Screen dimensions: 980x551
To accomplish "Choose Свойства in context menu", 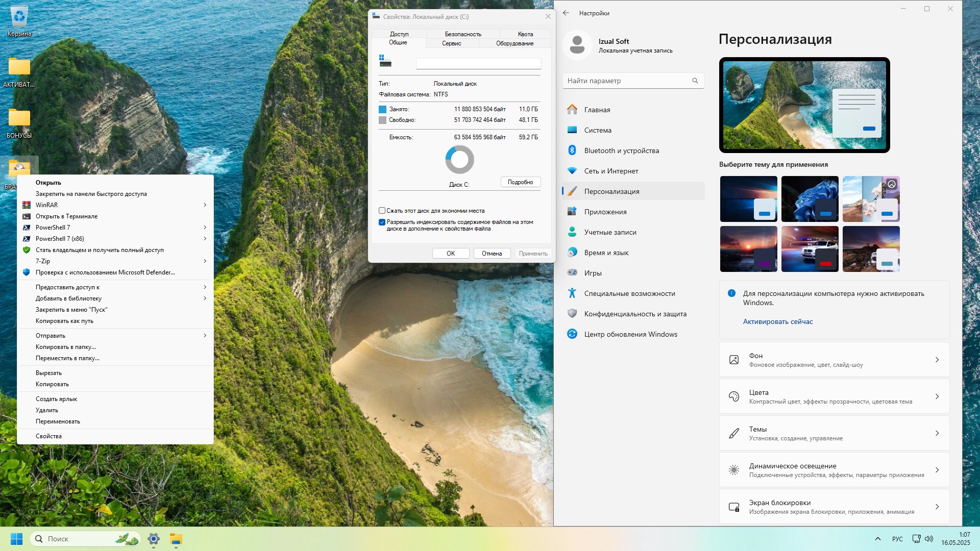I will [115, 436].
